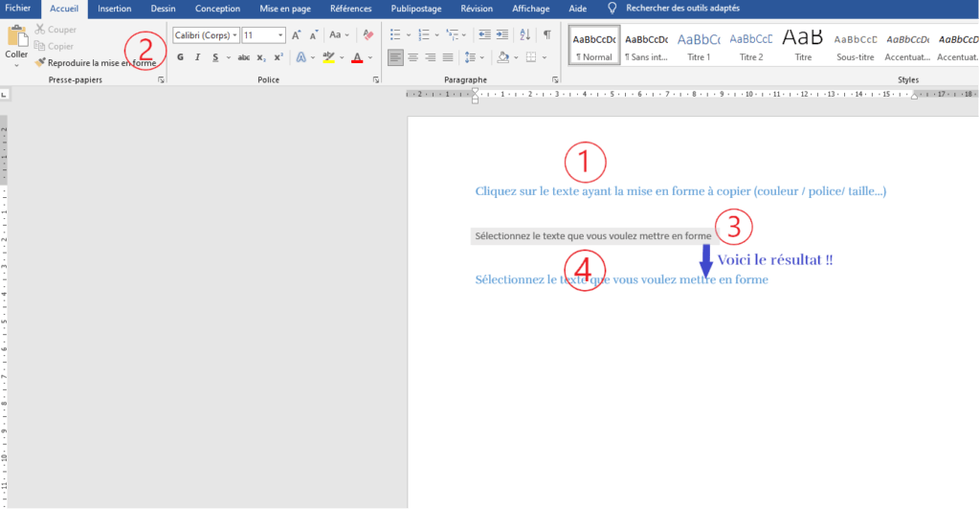The image size is (980, 509).
Task: Click the tab selector at ruler corner
Action: pos(5,95)
